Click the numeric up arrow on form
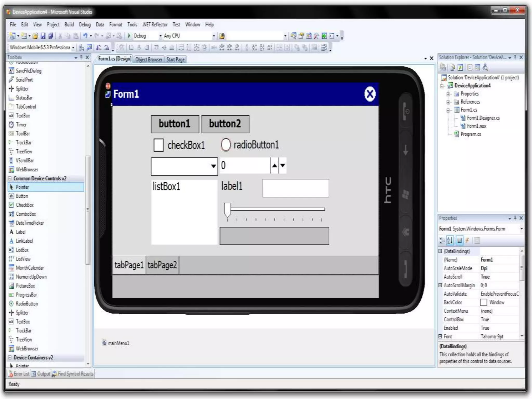The image size is (532, 399). tap(274, 165)
